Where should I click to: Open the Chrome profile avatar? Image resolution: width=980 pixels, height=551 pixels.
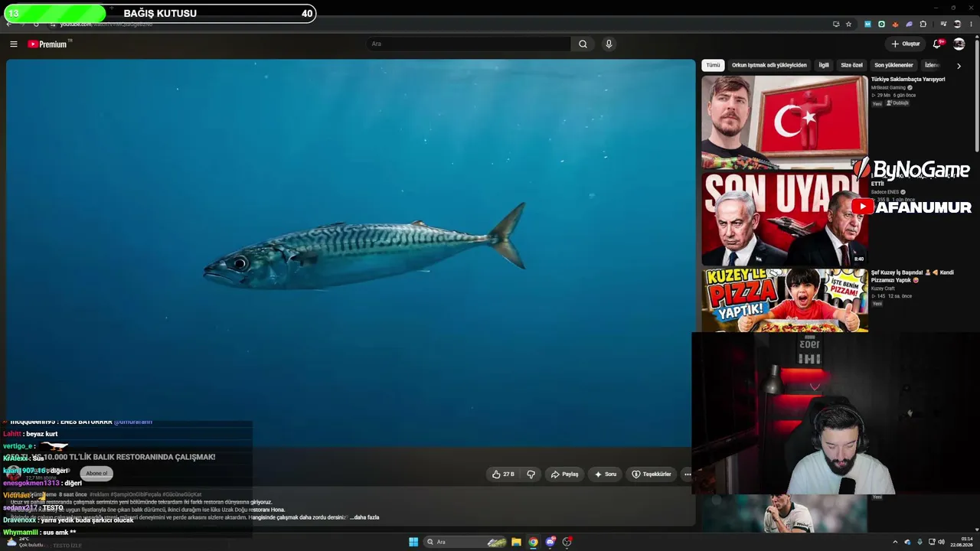pos(957,24)
